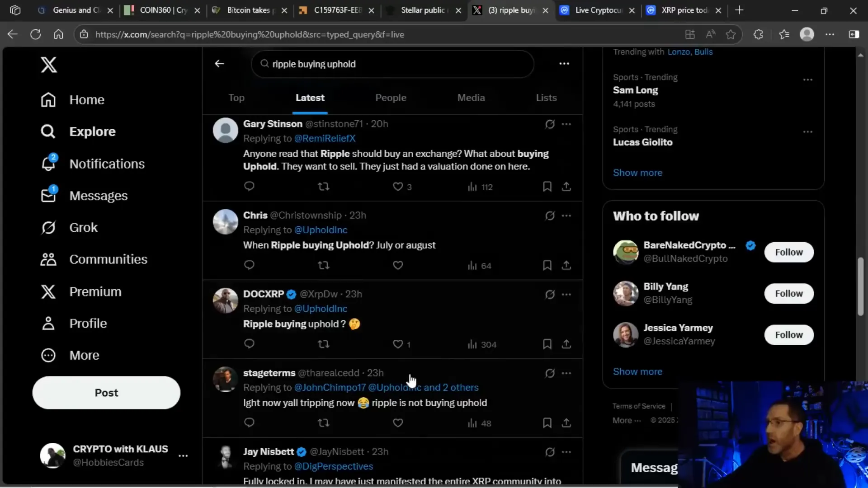Share Gary Stinson's post
The width and height of the screenshot is (868, 488).
click(566, 186)
